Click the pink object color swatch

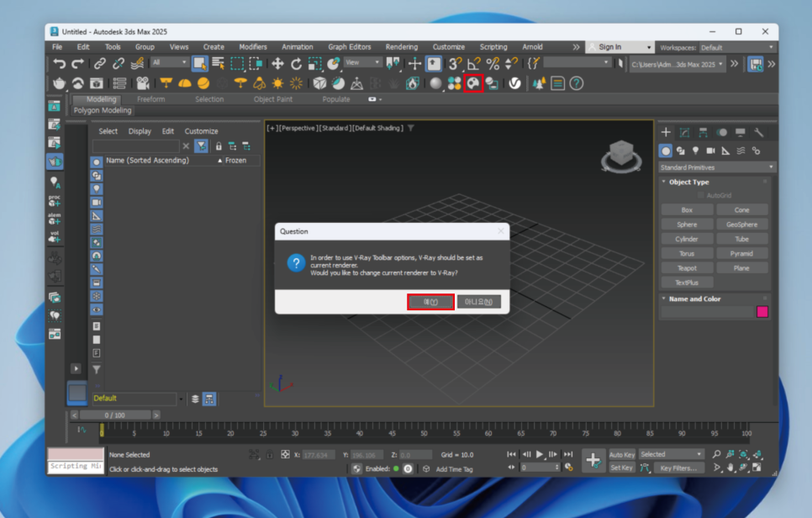762,311
